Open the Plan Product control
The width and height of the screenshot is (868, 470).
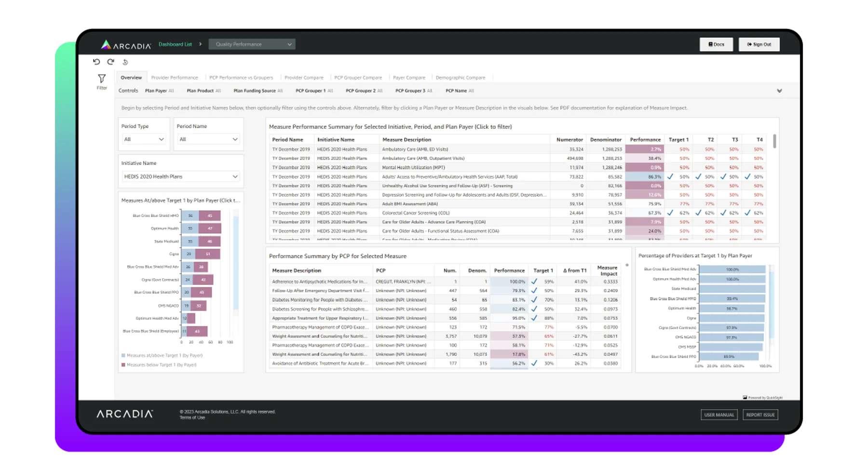[x=203, y=91]
